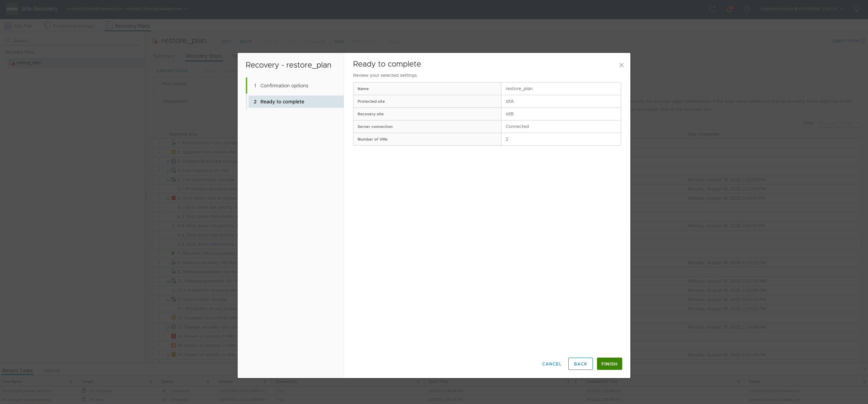This screenshot has height=404, width=868.
Task: Open the help question mark icon
Action: [x=747, y=9]
